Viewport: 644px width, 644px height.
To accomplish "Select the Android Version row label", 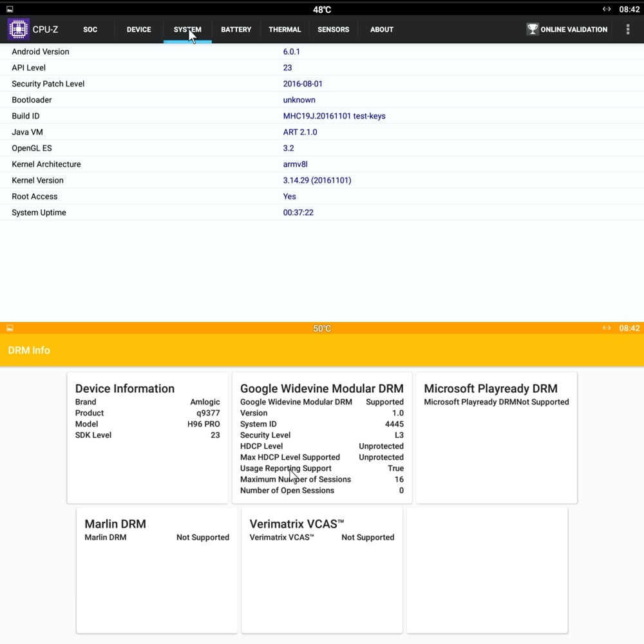I will pyautogui.click(x=40, y=52).
